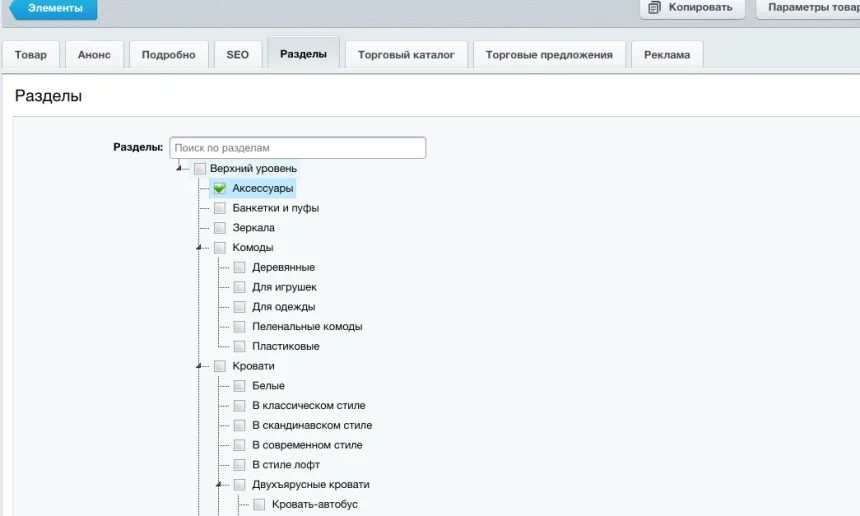Image resolution: width=860 pixels, height=516 pixels.
Task: Check the Зеркала checkbox
Action: (x=220, y=228)
